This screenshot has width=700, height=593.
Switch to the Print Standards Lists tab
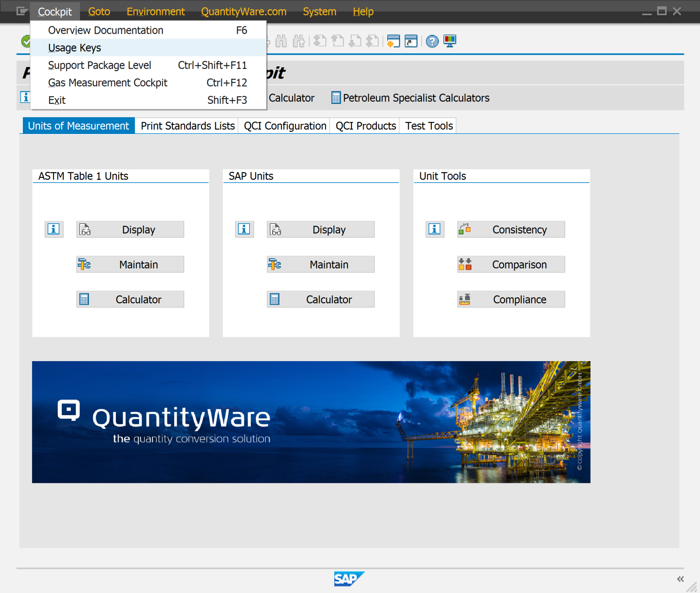(187, 126)
